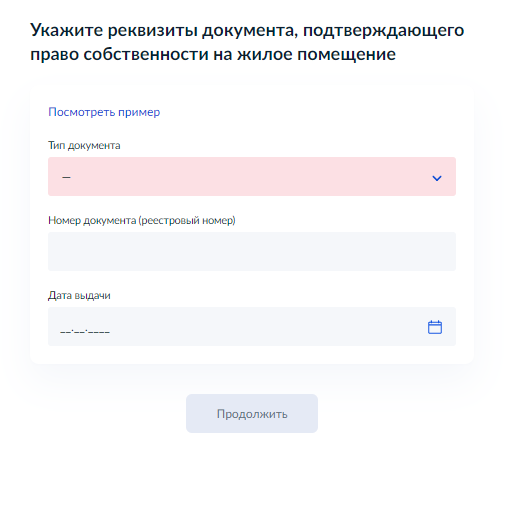Open the calendar date picker icon
The height and width of the screenshot is (512, 506).
435,327
